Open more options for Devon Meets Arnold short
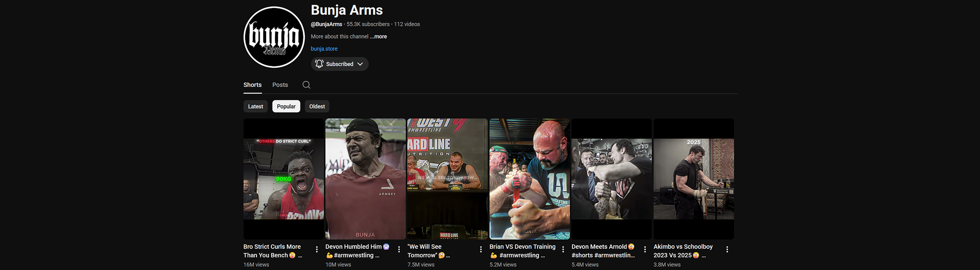This screenshot has width=980, height=270. click(x=645, y=249)
